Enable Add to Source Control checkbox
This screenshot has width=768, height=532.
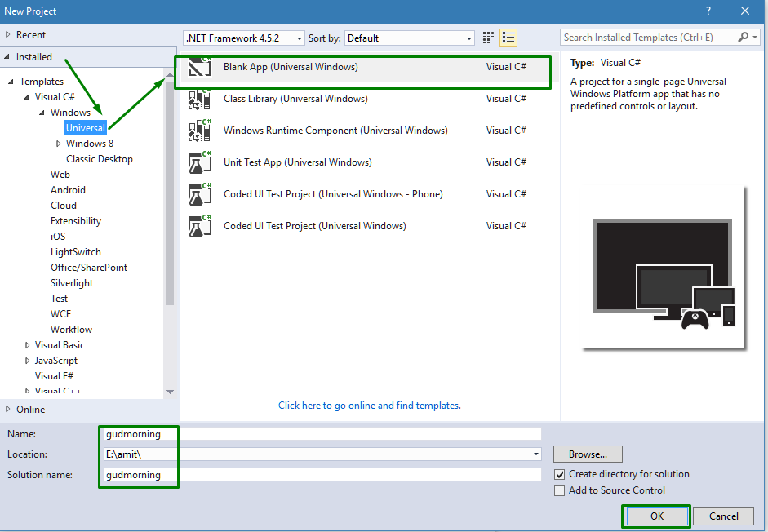tap(559, 490)
